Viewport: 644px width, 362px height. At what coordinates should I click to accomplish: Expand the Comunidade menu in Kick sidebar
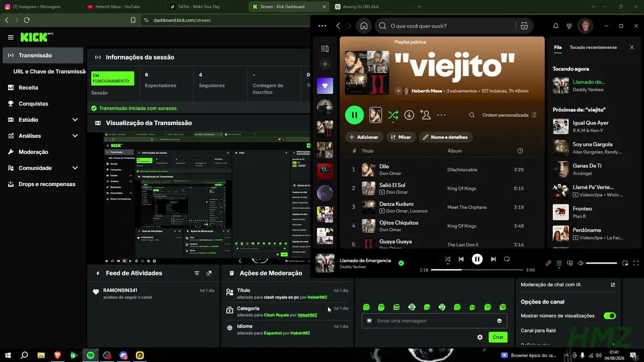pos(75,168)
